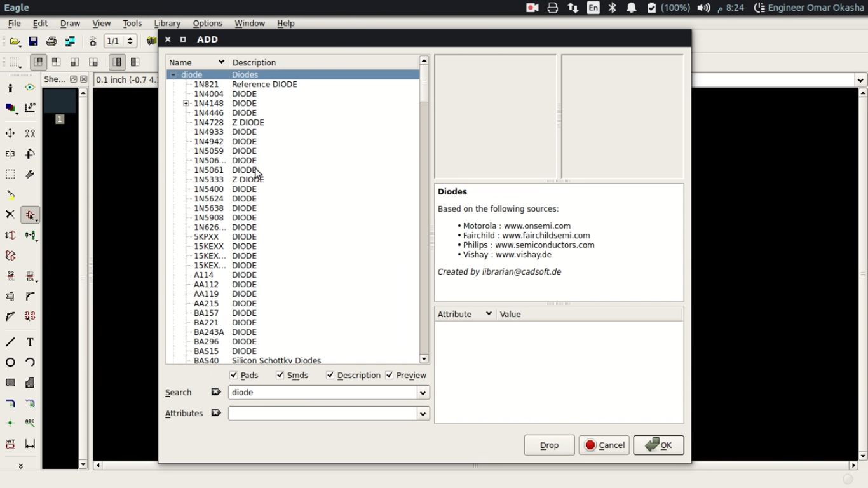Select the Move tool (four arrows)

click(10, 133)
